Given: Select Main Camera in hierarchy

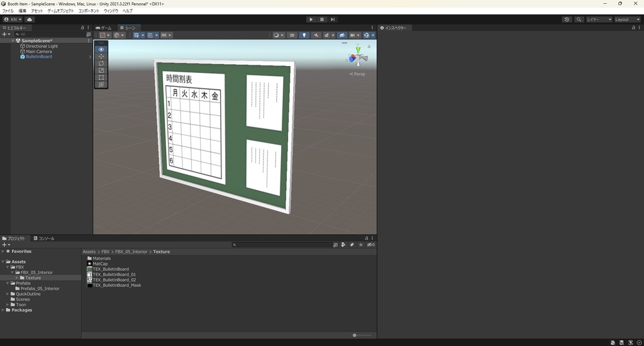Looking at the screenshot, I should tap(39, 52).
